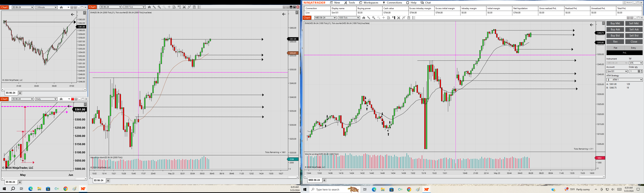Open the 5 Minute interval dropdown
The image size is (644, 193).
46,7
